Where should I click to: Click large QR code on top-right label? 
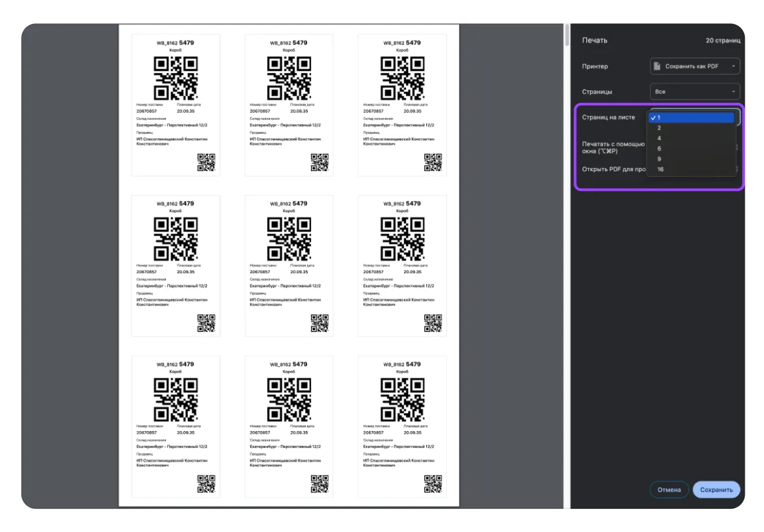point(402,78)
